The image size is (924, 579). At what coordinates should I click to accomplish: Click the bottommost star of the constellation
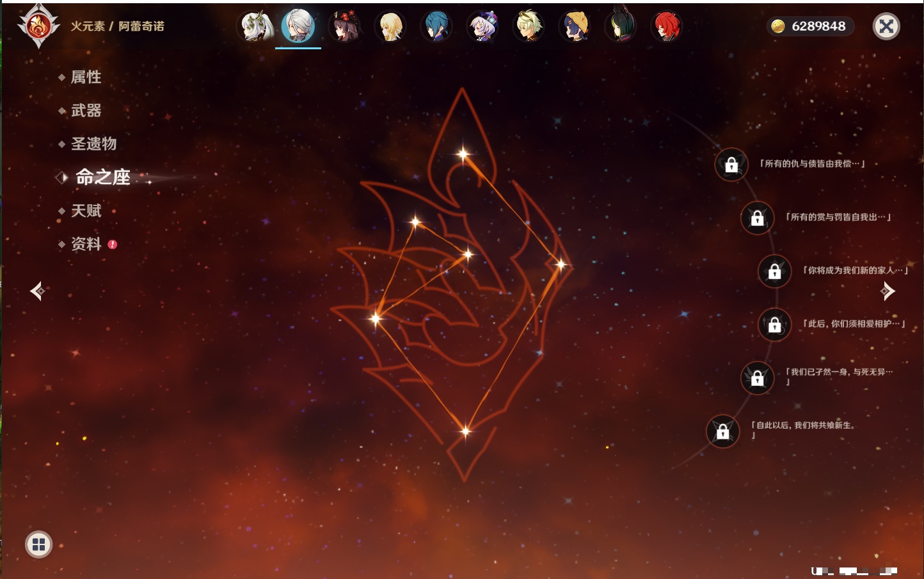tap(465, 431)
